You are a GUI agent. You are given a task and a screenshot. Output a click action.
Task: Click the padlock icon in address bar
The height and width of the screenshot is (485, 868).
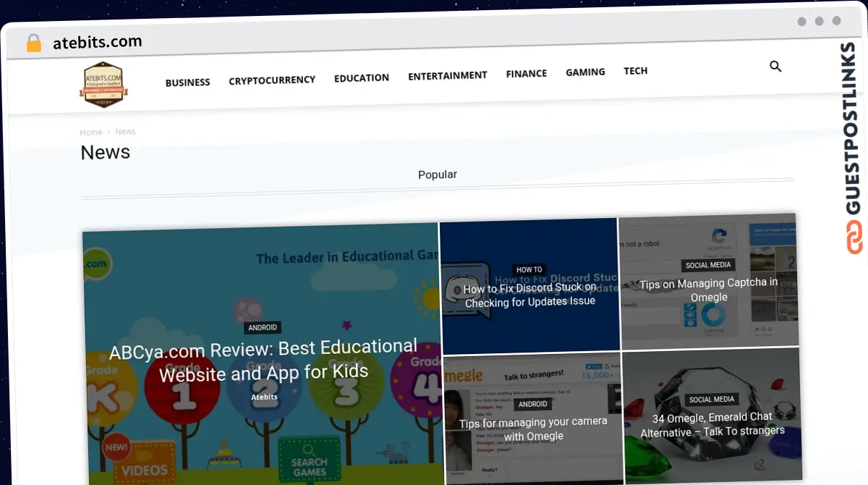click(x=33, y=43)
